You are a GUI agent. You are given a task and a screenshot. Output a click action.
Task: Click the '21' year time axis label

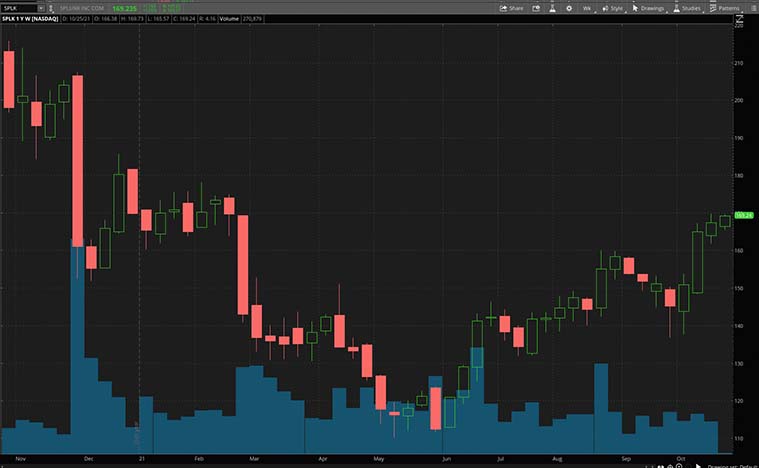pyautogui.click(x=142, y=458)
